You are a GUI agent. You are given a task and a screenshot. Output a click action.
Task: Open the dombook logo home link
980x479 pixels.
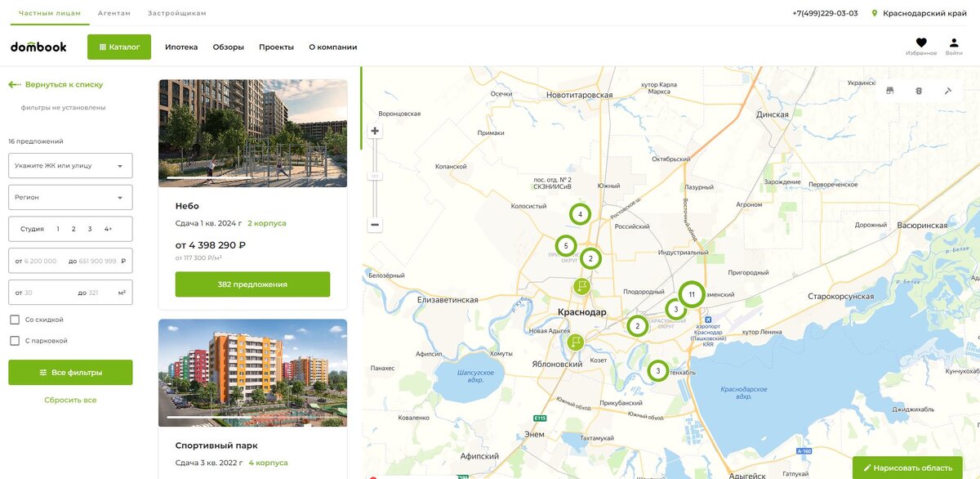[x=38, y=47]
